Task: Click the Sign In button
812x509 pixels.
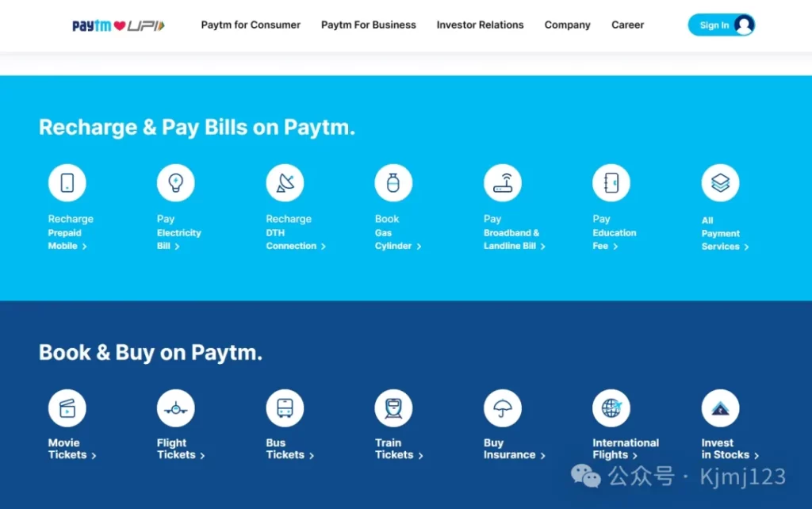Action: [721, 25]
